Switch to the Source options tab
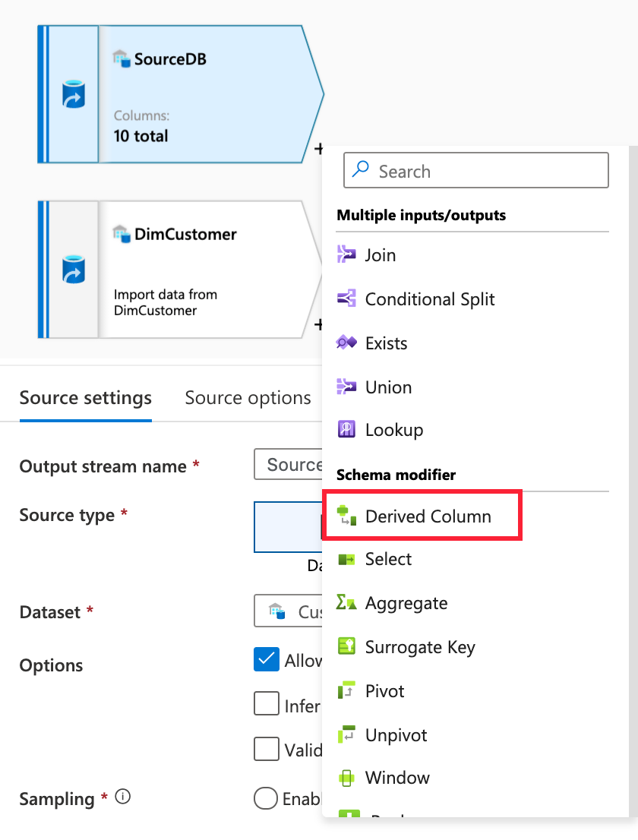638x840 pixels. (248, 398)
